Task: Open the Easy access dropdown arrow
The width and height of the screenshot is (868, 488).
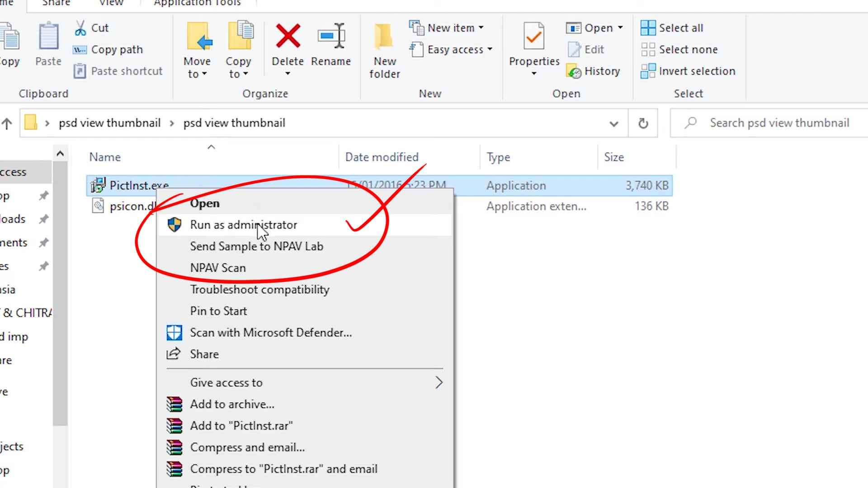Action: [x=490, y=49]
